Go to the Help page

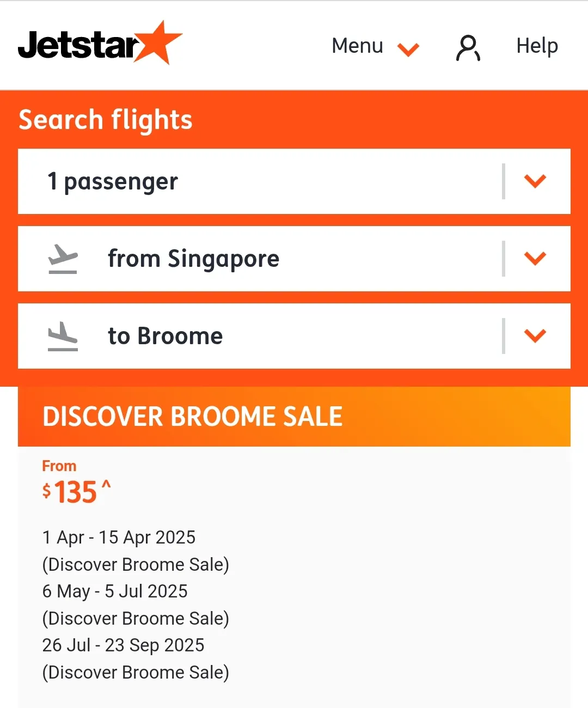tap(537, 46)
